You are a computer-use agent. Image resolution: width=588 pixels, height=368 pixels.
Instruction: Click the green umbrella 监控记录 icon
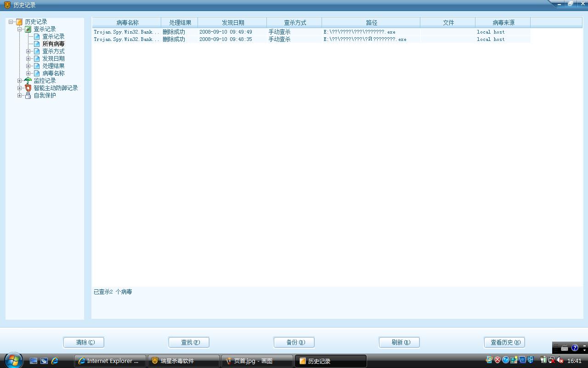tap(28, 80)
